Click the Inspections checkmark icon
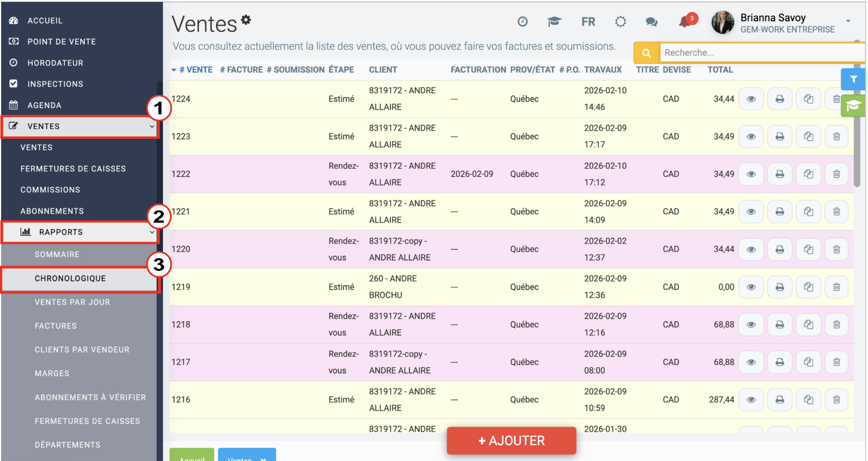Image resolution: width=868 pixels, height=461 pixels. (13, 84)
